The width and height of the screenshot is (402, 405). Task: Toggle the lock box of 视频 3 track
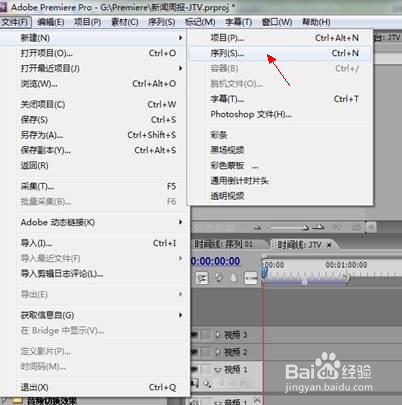[x=207, y=334]
